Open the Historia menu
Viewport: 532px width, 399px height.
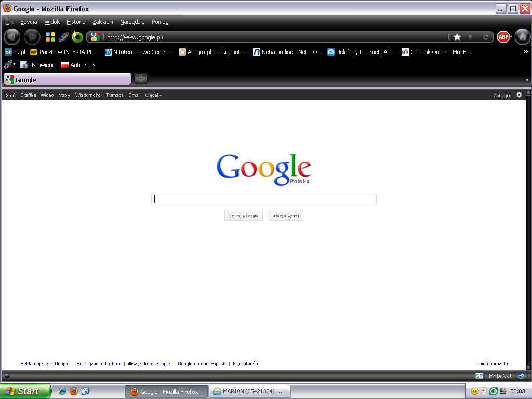(76, 22)
